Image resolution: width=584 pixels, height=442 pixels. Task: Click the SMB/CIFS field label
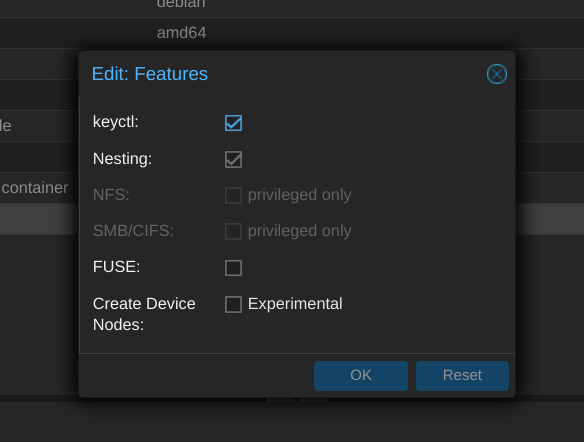coord(133,231)
